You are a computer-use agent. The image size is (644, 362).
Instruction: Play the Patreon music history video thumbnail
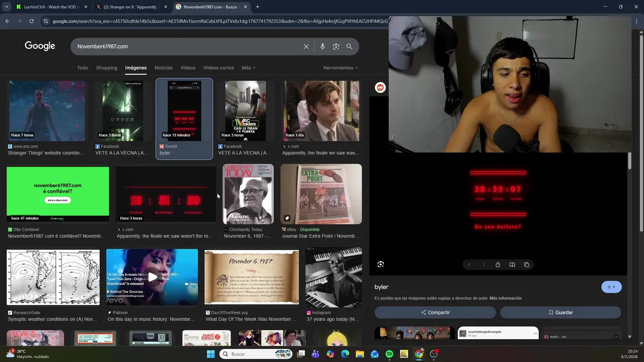[152, 277]
